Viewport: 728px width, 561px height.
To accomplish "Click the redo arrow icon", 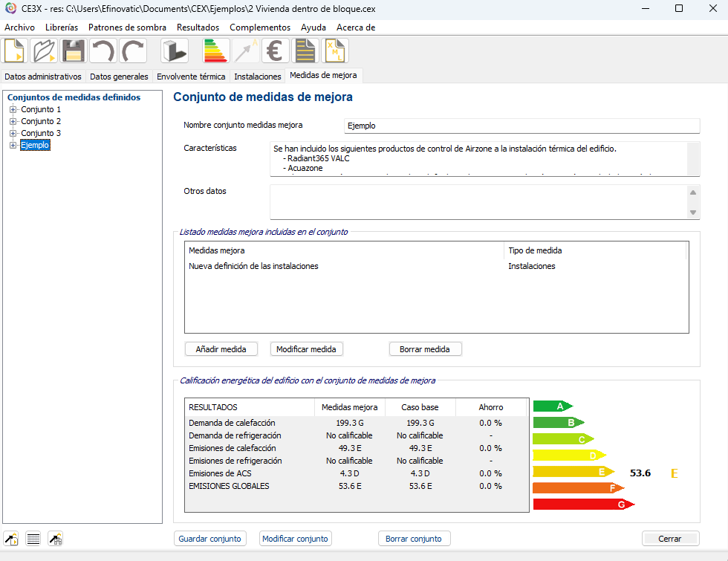I will click(x=132, y=51).
